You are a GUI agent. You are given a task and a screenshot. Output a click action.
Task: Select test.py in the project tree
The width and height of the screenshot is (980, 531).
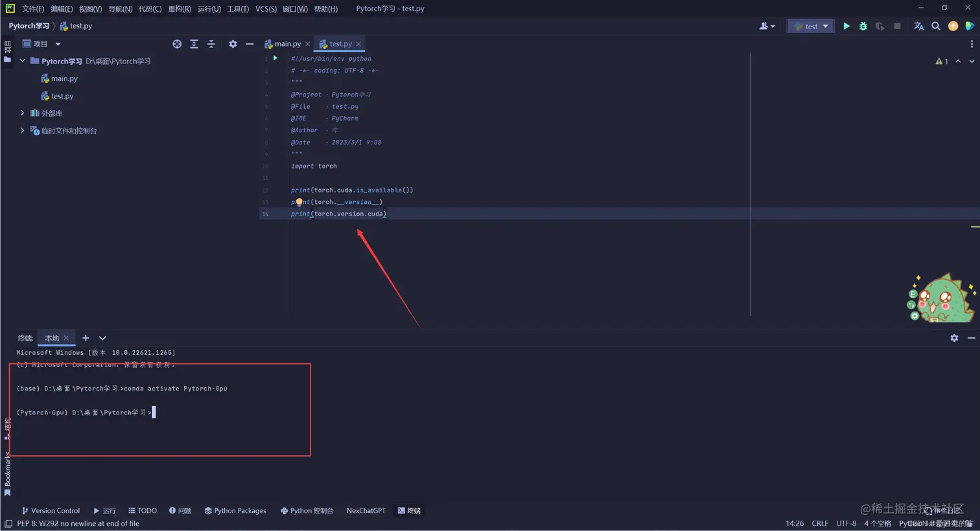pos(57,96)
